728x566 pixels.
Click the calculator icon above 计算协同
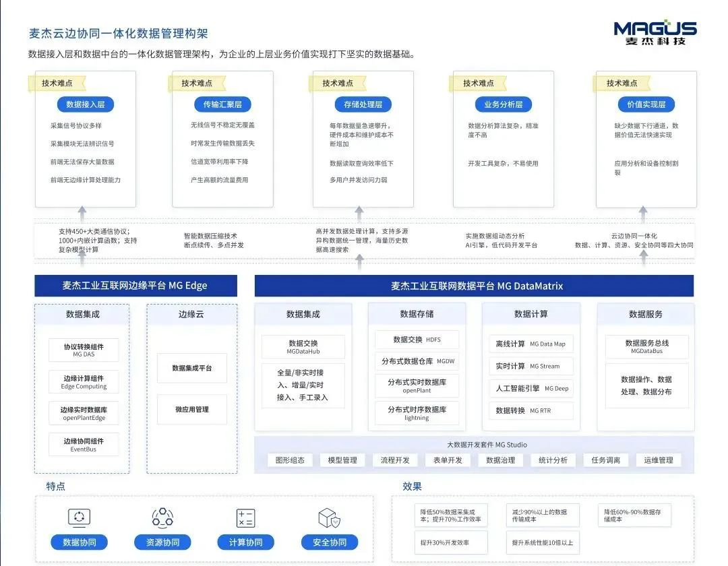pos(245,517)
